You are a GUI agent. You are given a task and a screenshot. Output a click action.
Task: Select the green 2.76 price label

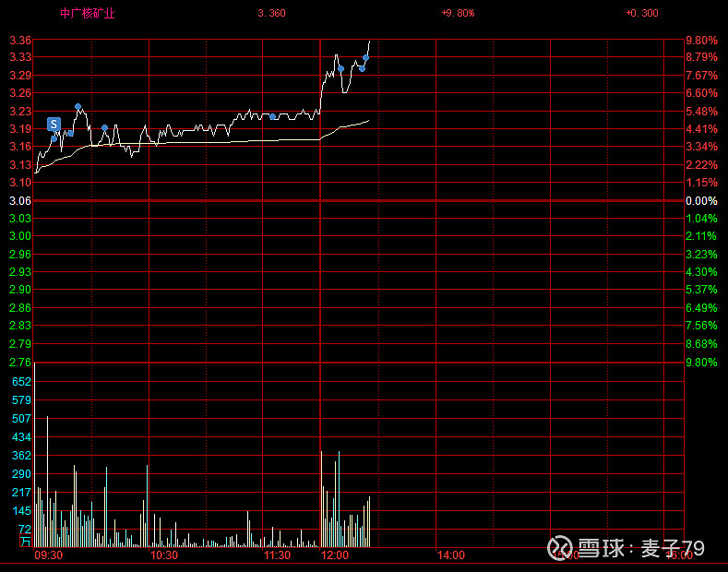(20, 362)
